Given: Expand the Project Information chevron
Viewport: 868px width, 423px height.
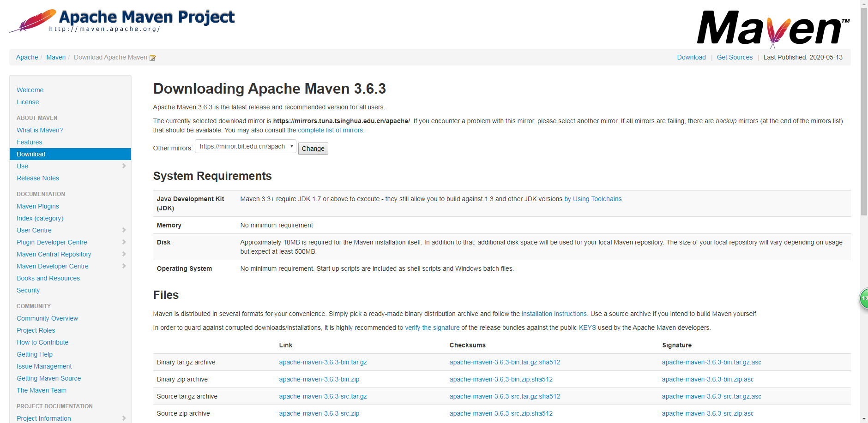Looking at the screenshot, I should coord(124,418).
